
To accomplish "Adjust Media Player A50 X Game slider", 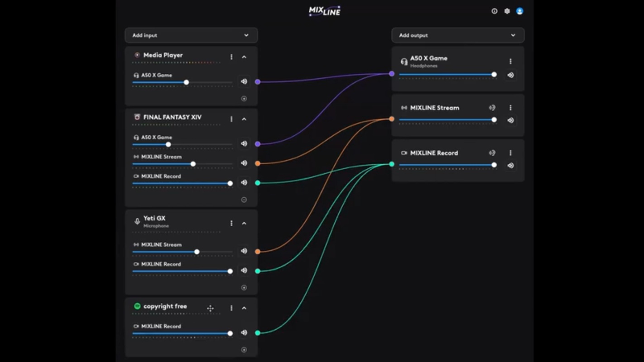I will 182,82.
